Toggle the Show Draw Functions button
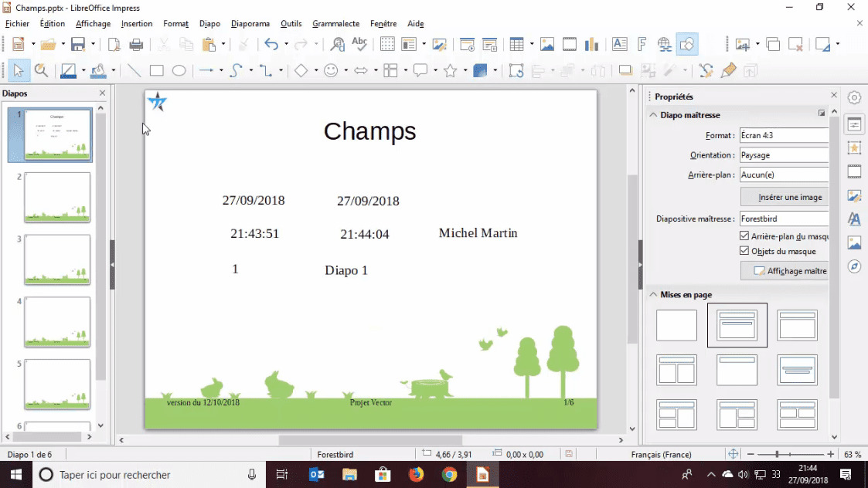868x488 pixels. click(686, 44)
